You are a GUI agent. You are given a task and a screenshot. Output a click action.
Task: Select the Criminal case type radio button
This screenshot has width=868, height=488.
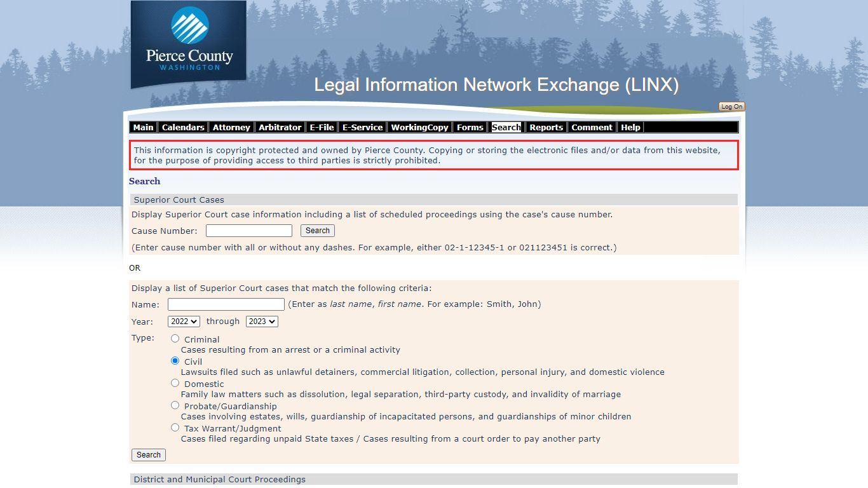175,339
